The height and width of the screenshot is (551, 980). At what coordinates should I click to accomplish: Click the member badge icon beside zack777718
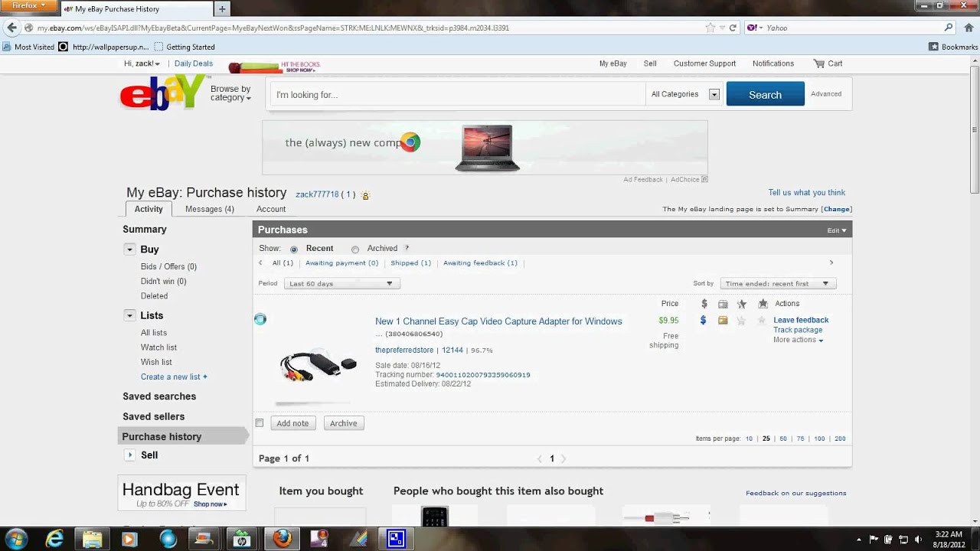coord(365,195)
